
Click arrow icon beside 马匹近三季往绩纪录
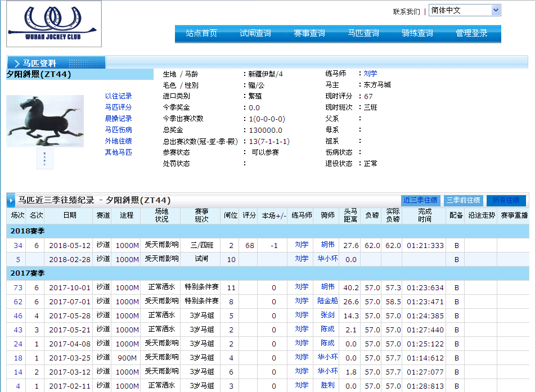tap(12, 200)
